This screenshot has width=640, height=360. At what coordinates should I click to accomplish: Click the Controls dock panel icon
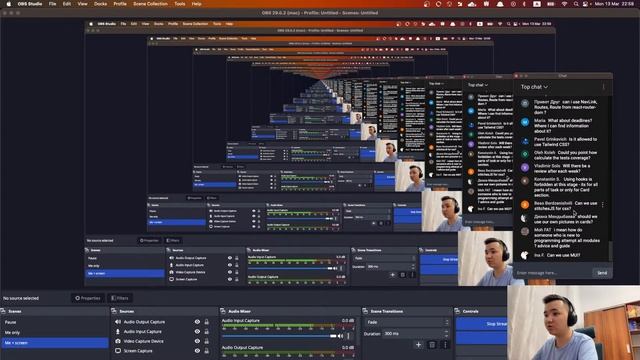[457, 311]
